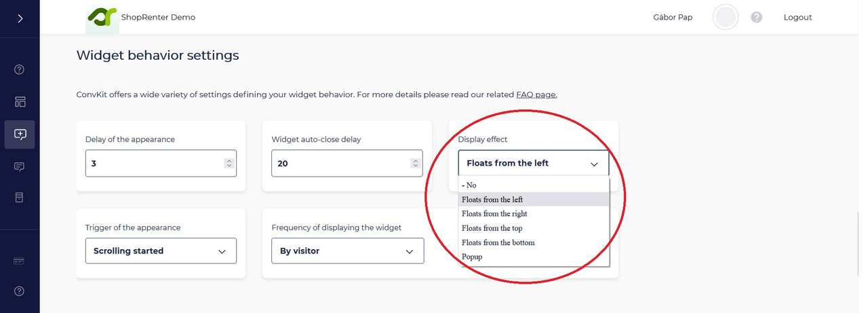Click the ShopRenter Demo logo

(x=102, y=18)
